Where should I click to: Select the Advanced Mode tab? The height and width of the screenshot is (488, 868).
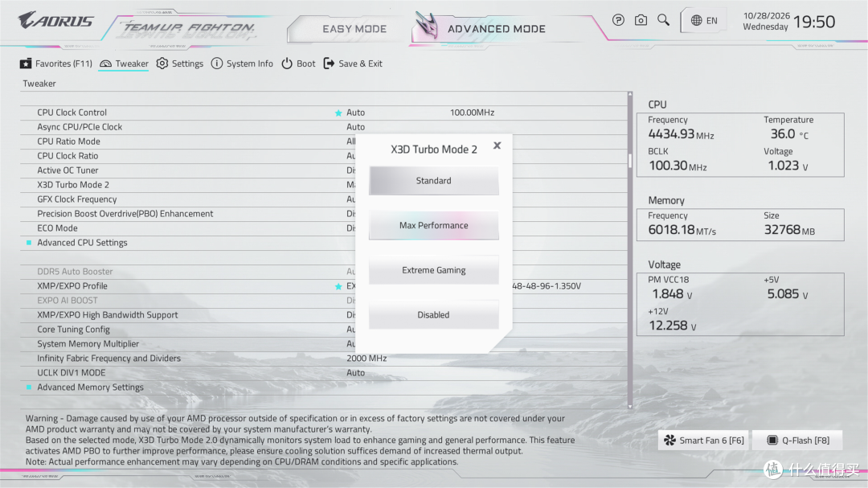[496, 29]
